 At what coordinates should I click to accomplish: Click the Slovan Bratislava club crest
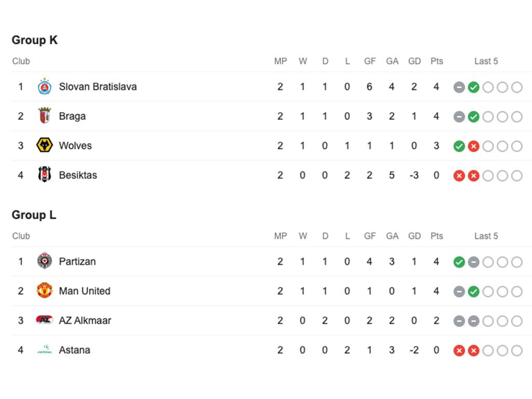(x=45, y=87)
